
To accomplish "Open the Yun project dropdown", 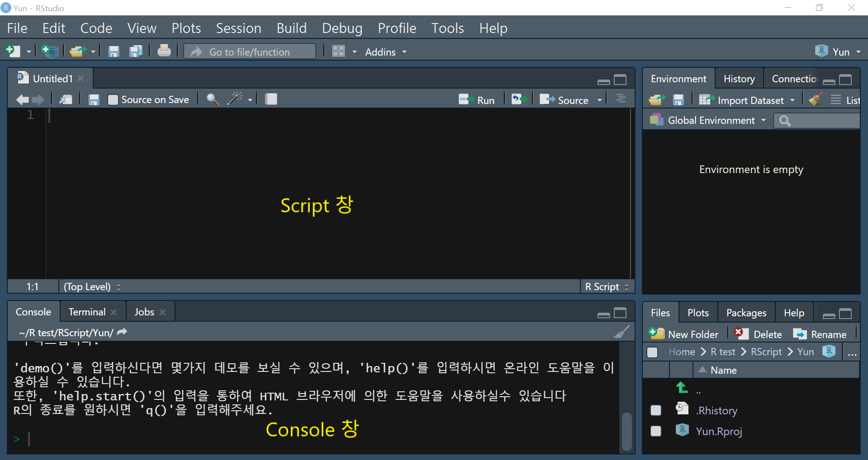I will click(x=838, y=52).
